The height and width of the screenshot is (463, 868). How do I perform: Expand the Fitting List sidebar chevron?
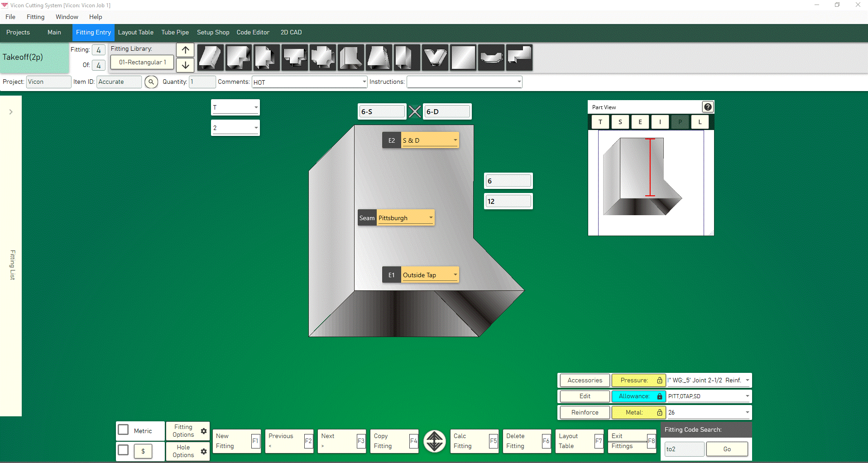coord(11,111)
